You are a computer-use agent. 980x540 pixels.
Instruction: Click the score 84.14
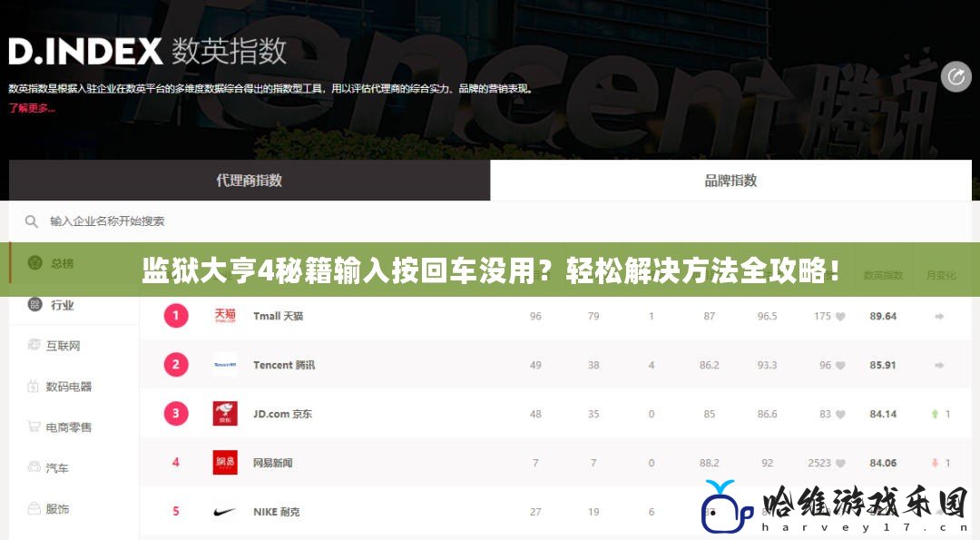pos(883,414)
